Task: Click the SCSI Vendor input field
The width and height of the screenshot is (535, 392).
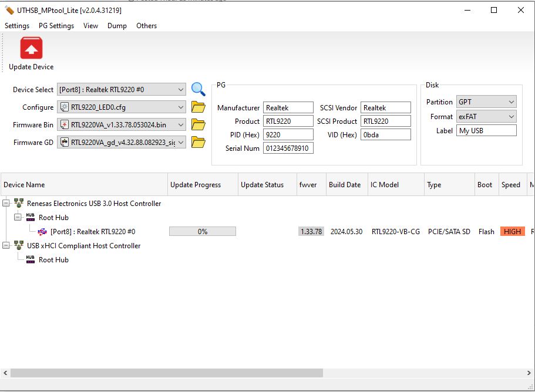Action: pos(386,107)
